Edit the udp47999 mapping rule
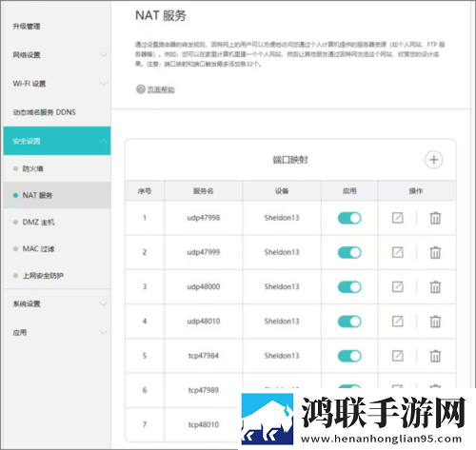 [x=397, y=252]
